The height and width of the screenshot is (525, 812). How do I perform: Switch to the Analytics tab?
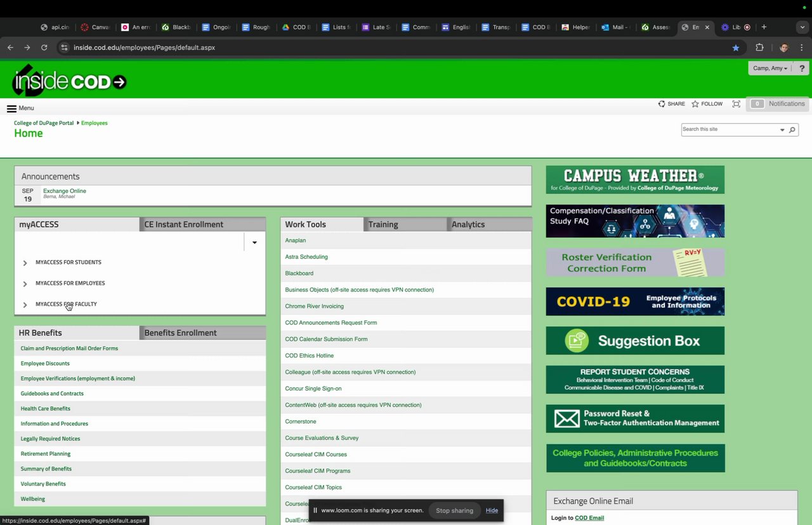point(490,224)
